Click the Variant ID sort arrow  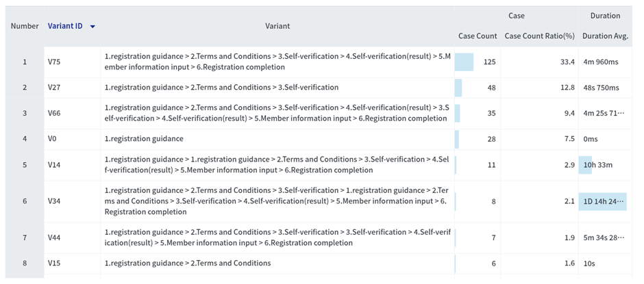coord(92,27)
